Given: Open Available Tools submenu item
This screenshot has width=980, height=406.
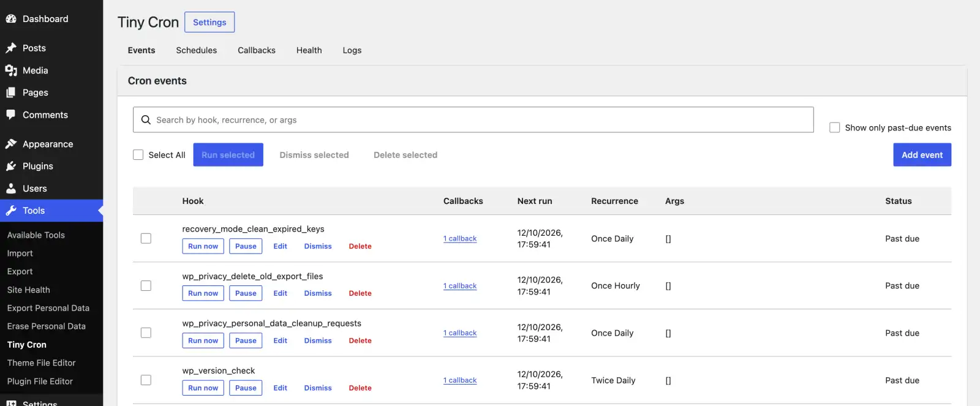Looking at the screenshot, I should click(36, 235).
